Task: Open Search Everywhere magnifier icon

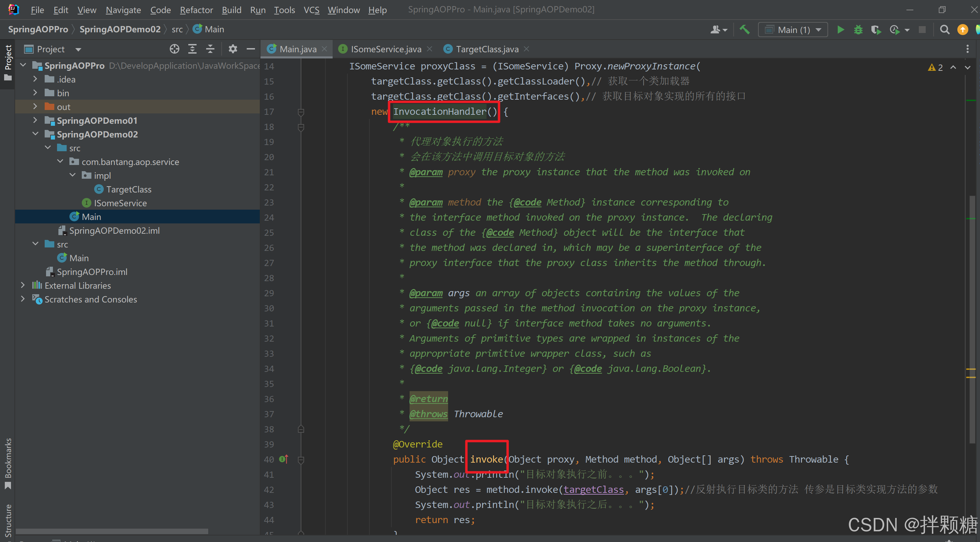Action: coord(944,30)
